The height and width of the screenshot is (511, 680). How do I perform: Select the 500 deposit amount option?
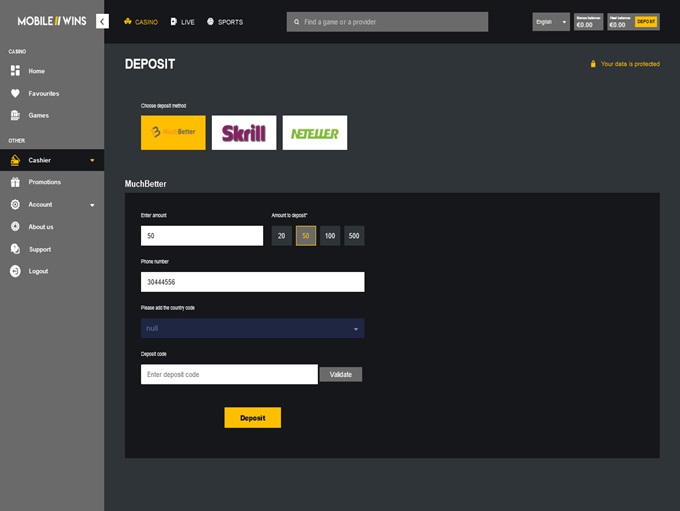pyautogui.click(x=354, y=236)
